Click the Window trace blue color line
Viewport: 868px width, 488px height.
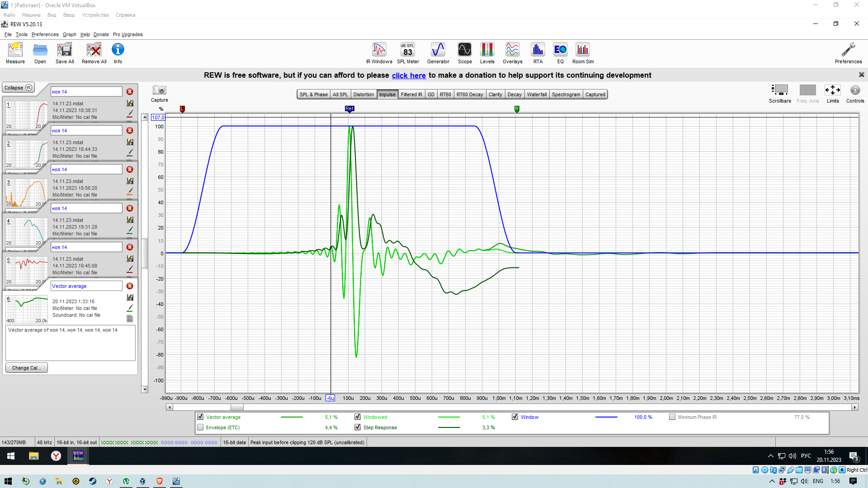point(606,417)
